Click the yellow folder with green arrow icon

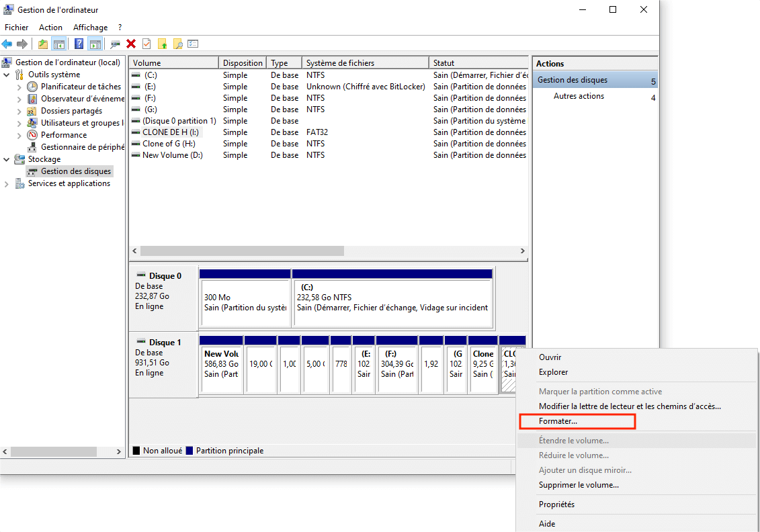tap(162, 44)
